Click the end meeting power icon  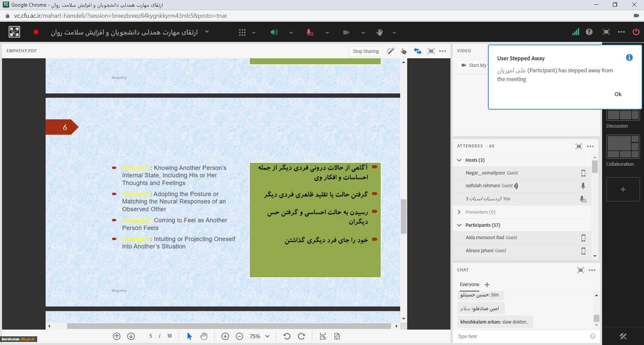636,32
